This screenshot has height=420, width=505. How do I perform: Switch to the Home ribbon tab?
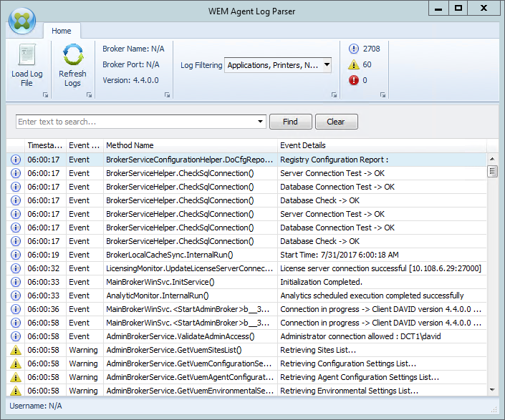[x=62, y=31]
